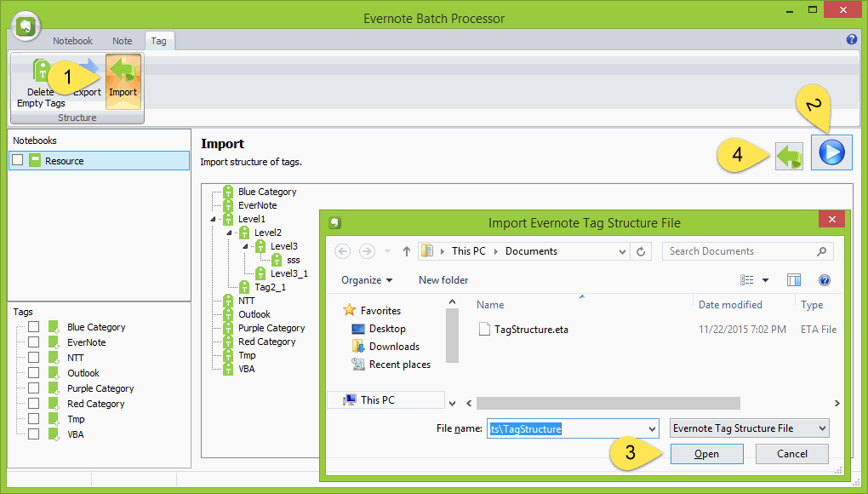
Task: Select the TagStructure.eta file
Action: tap(523, 330)
